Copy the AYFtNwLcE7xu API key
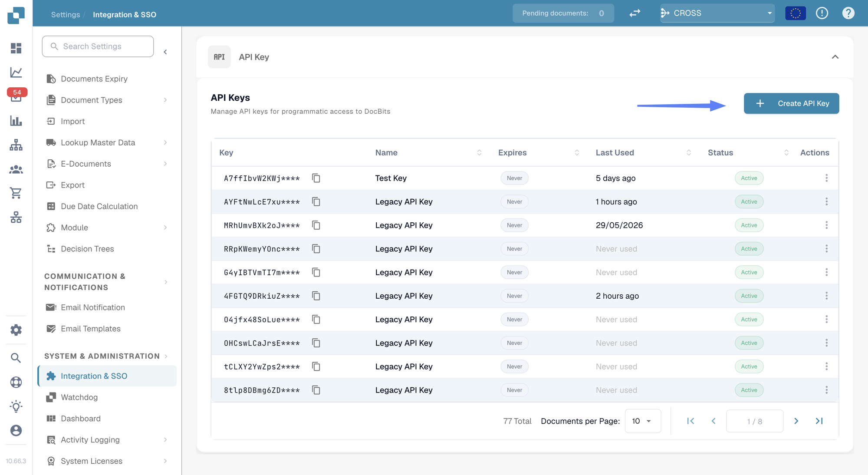 point(316,201)
